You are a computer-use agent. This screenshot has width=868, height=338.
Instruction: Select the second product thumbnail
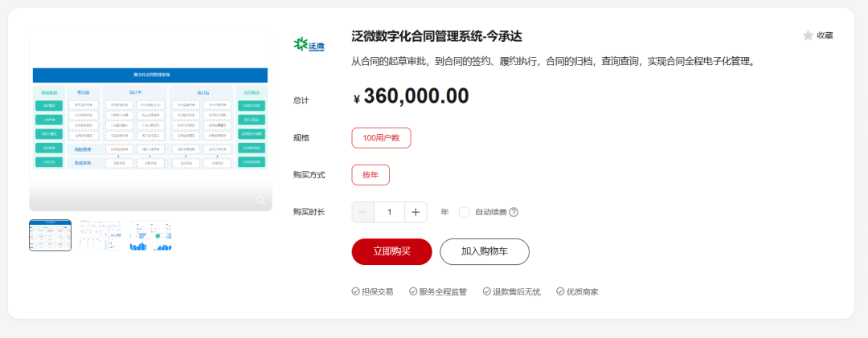[x=100, y=235]
